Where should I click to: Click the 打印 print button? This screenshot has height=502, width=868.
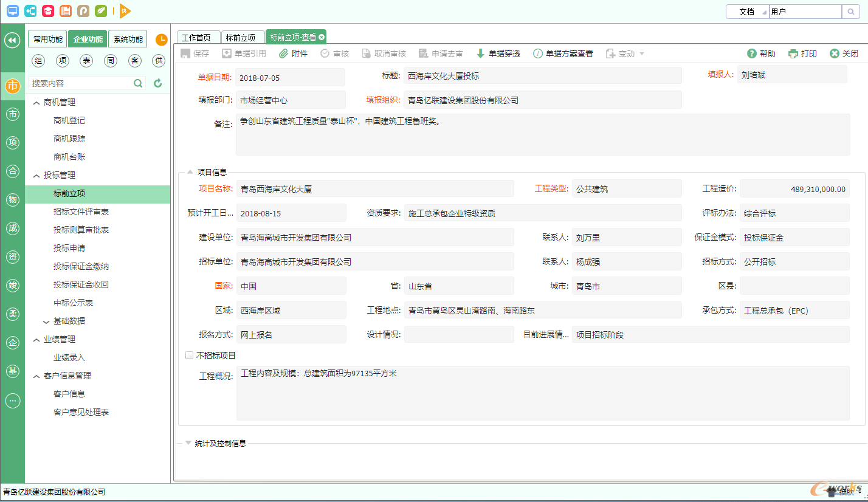click(x=803, y=53)
